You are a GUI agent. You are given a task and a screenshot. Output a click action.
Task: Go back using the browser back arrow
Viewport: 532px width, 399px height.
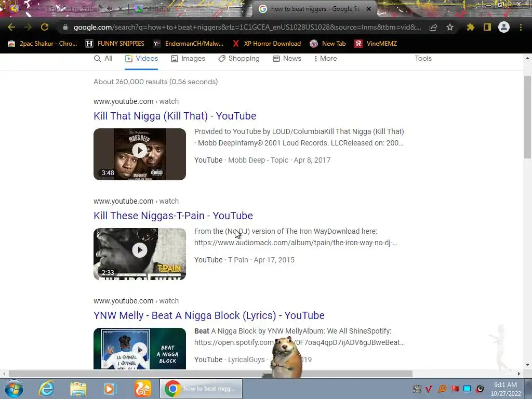(11, 27)
